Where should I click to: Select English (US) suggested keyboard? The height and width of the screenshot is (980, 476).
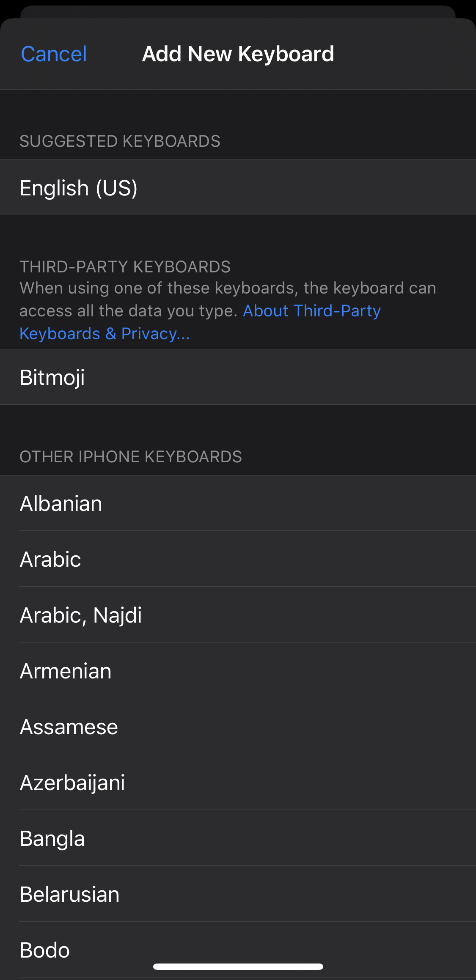[238, 188]
